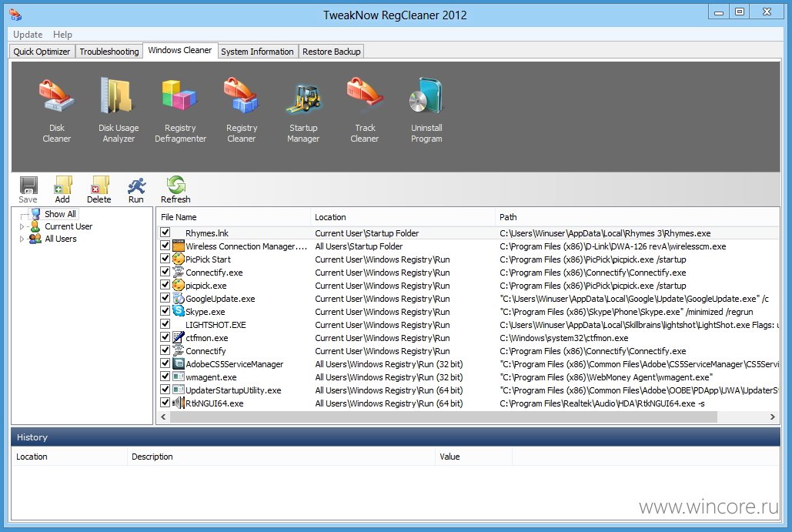The height and width of the screenshot is (532, 792).
Task: Open the Uninstall Program tool
Action: click(426, 110)
